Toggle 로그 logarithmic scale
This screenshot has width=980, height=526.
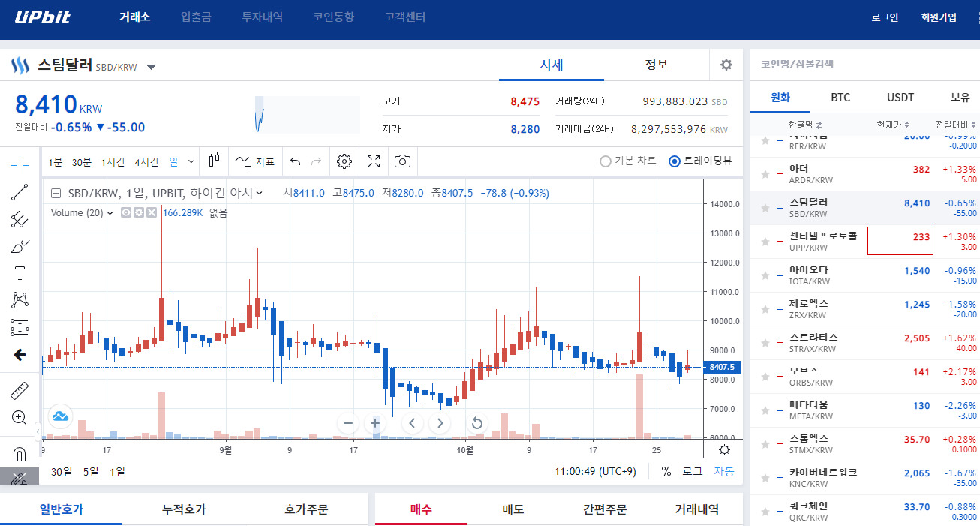(692, 471)
